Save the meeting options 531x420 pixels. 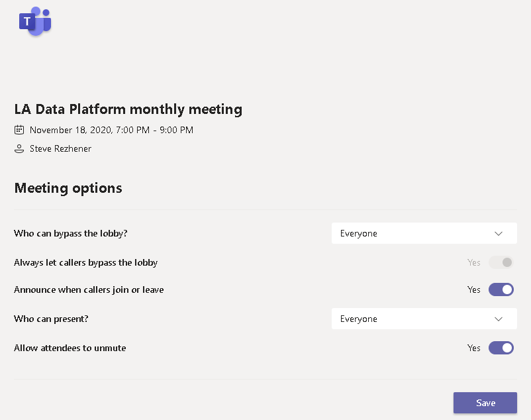[x=485, y=403]
